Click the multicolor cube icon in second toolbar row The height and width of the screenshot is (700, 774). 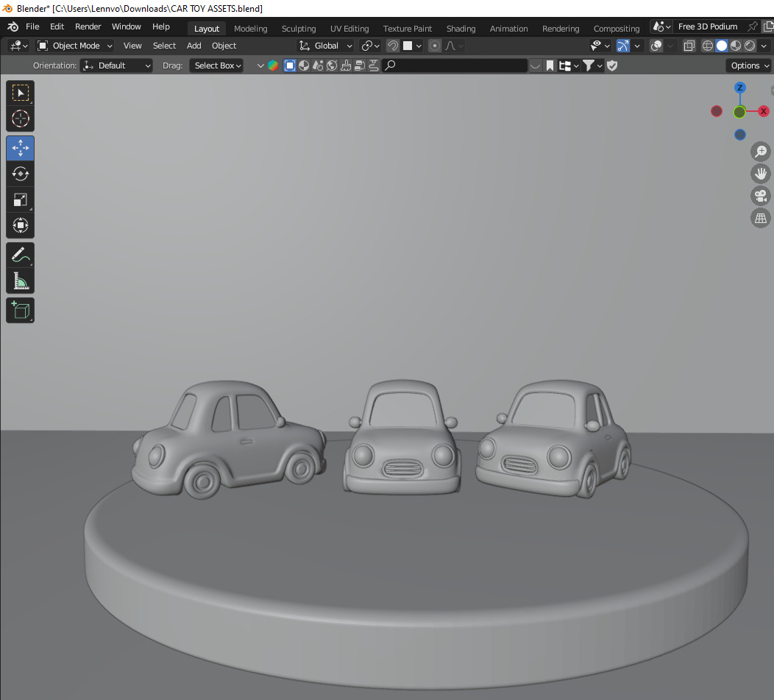pos(273,66)
